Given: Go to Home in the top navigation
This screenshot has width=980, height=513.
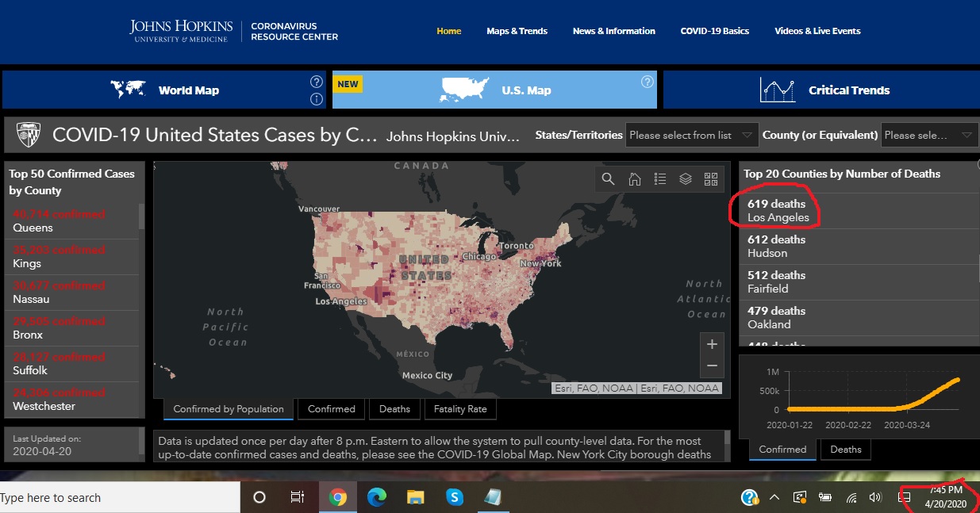Looking at the screenshot, I should click(449, 31).
